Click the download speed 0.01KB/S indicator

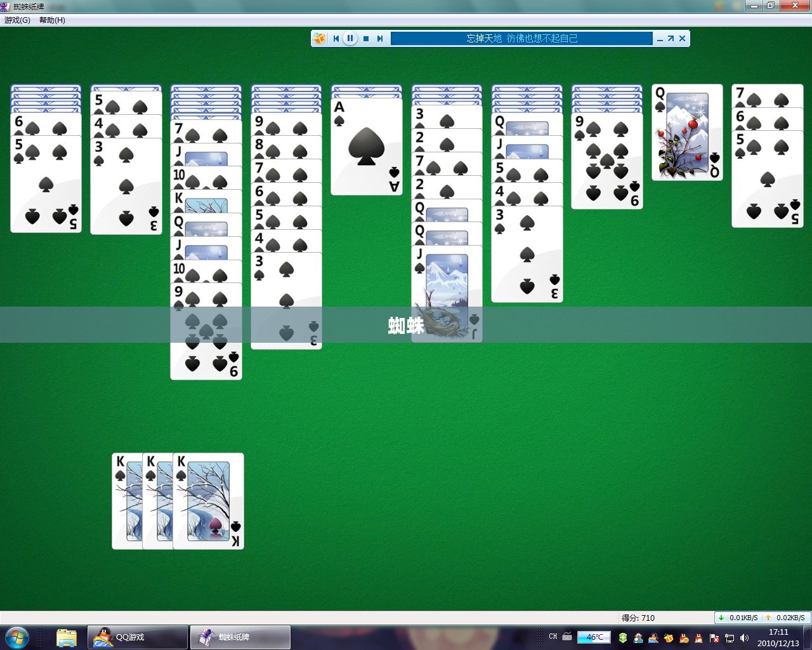tap(738, 618)
